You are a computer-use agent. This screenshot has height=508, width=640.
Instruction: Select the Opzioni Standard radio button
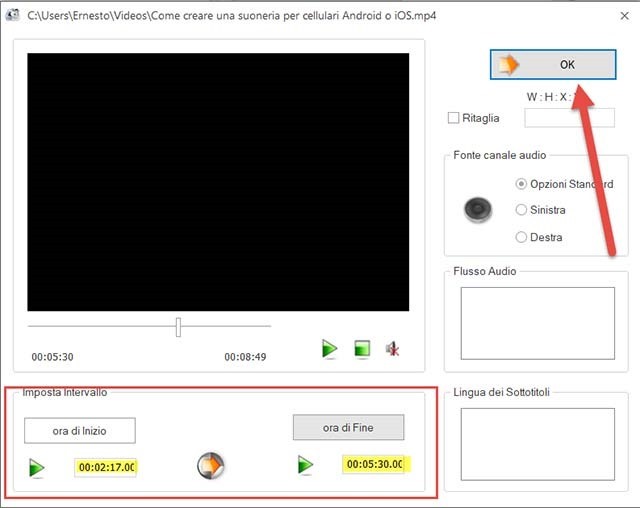[521, 184]
